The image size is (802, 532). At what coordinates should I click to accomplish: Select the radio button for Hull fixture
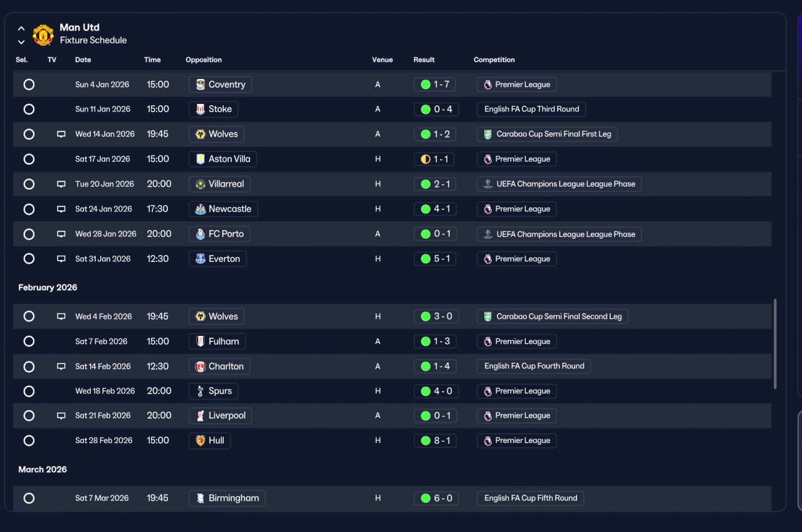point(29,441)
